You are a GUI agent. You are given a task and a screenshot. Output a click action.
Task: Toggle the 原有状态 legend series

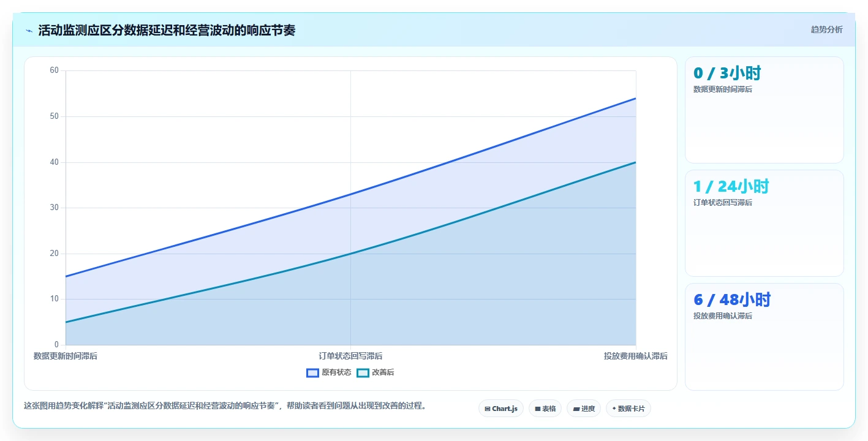tap(329, 372)
